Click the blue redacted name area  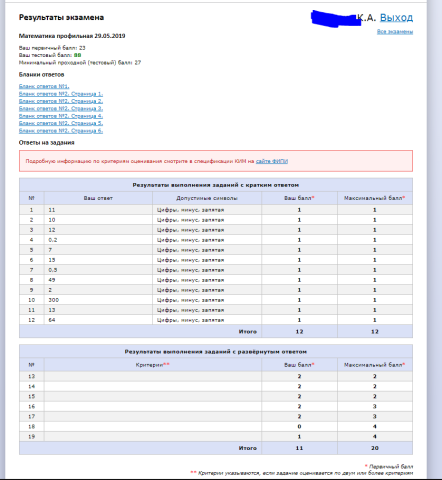click(x=335, y=18)
